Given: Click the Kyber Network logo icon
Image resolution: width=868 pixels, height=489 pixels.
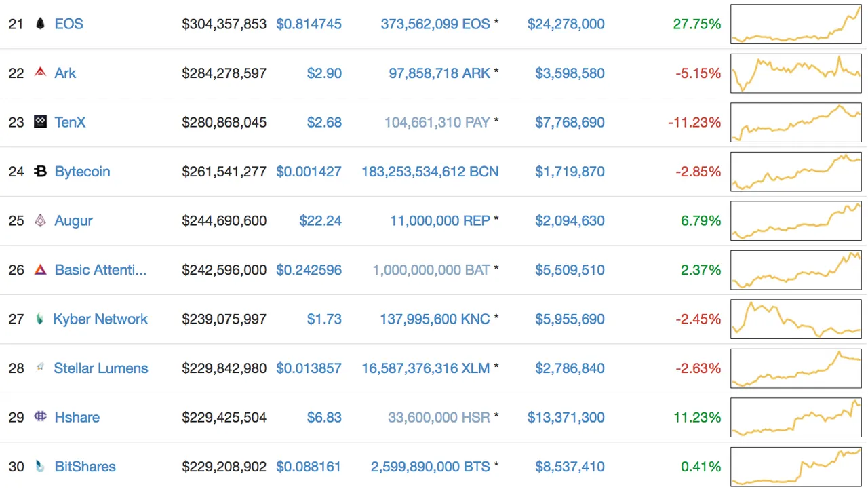Looking at the screenshot, I should (40, 319).
